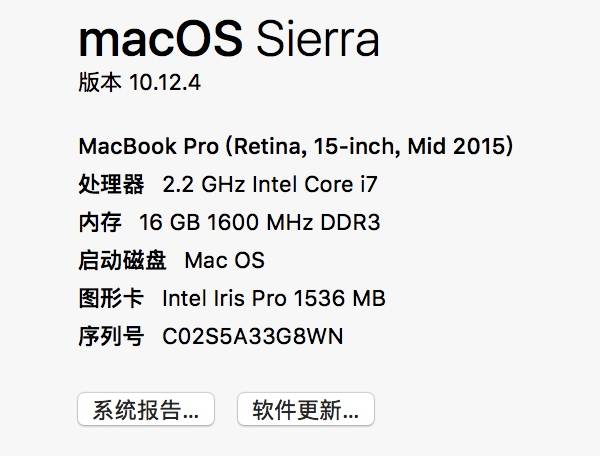Click the 图形卡 label
Viewport: 600px width, 456px height.
coord(111,298)
